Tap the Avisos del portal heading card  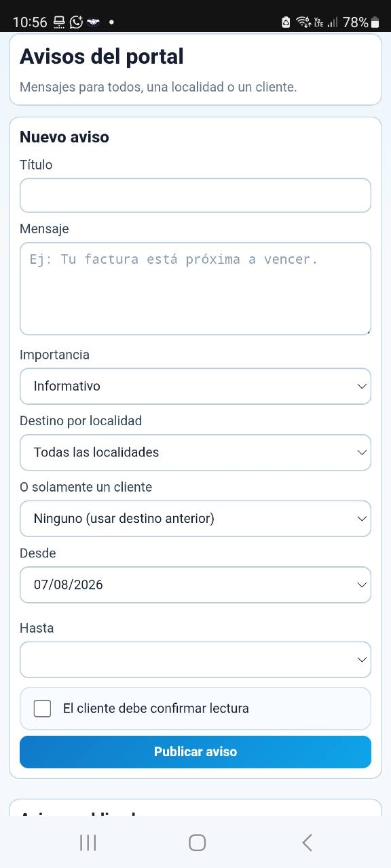click(x=195, y=69)
